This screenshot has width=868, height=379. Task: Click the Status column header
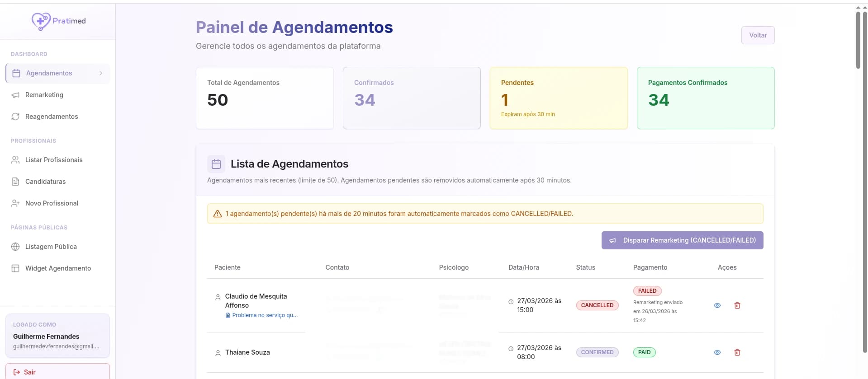click(x=586, y=267)
